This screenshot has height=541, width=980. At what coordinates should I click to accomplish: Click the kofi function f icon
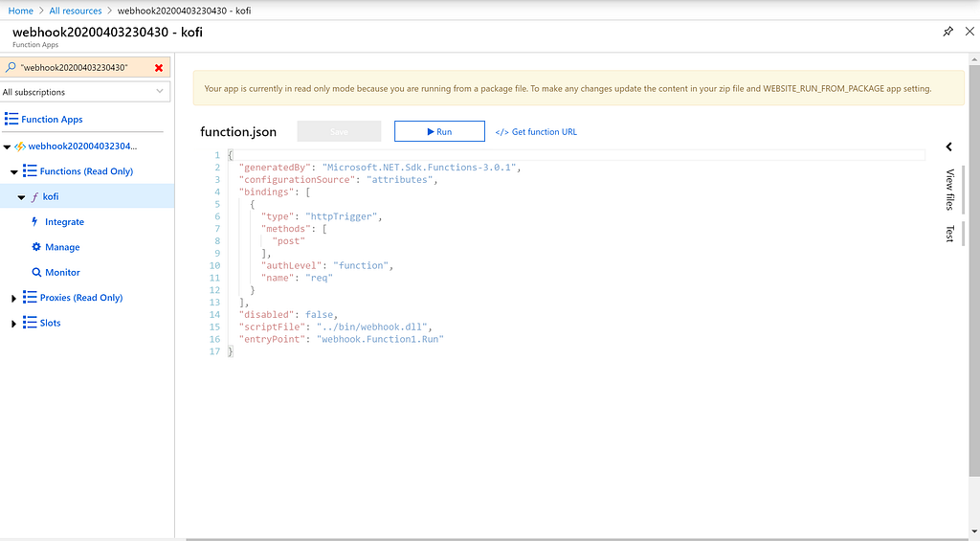35,196
